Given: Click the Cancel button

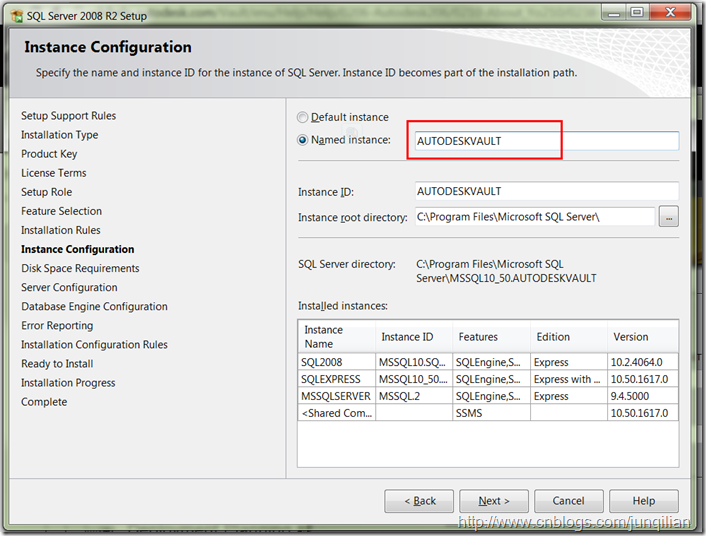Looking at the screenshot, I should [569, 501].
